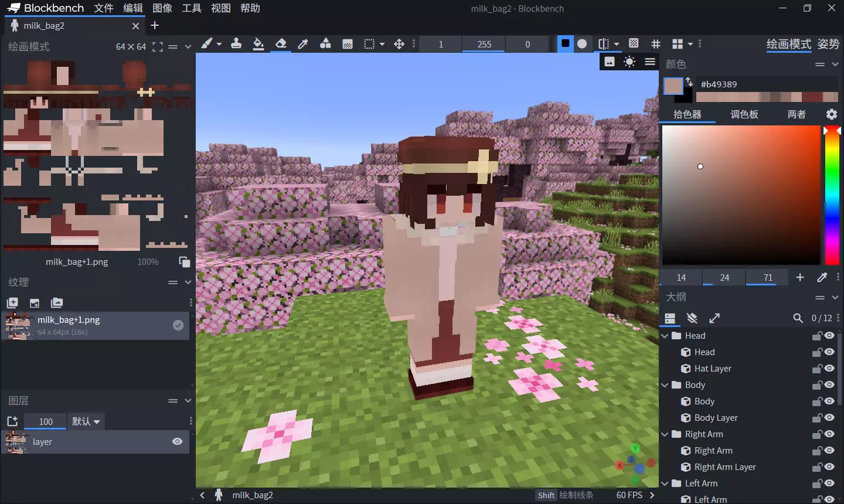The image size is (844, 504).
Task: Select the rectangle selection tool
Action: (369, 44)
